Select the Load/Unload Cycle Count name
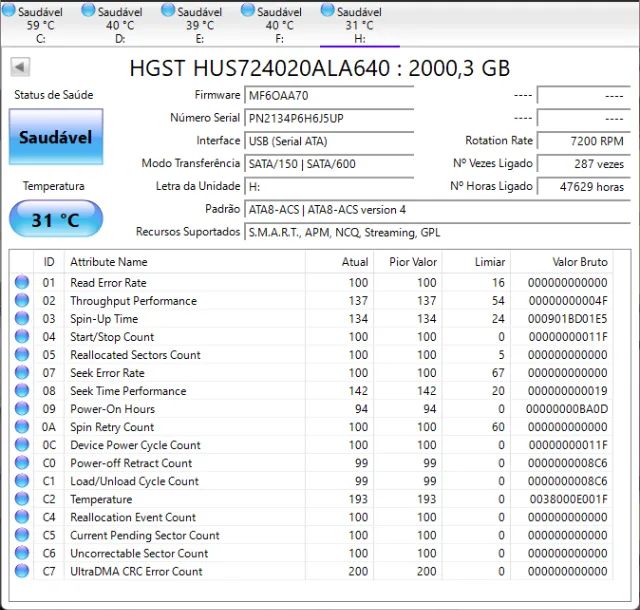 click(x=134, y=481)
